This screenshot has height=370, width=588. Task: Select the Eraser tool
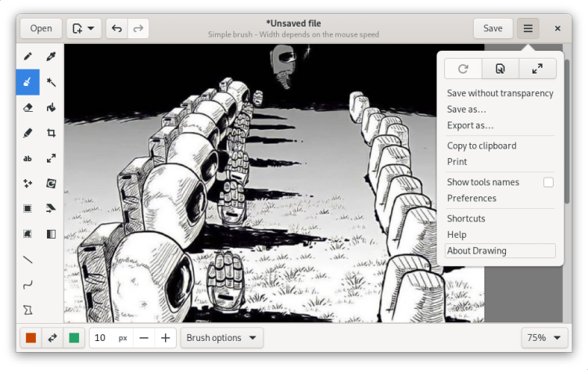tap(27, 107)
